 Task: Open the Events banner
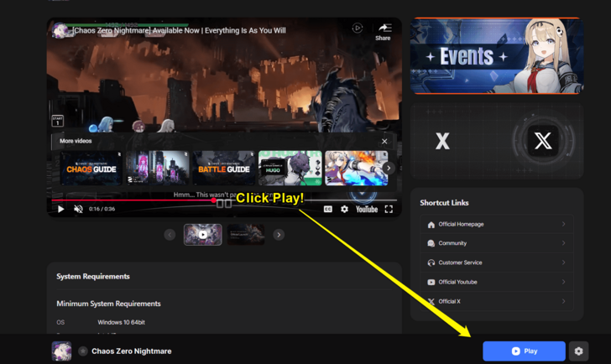497,56
